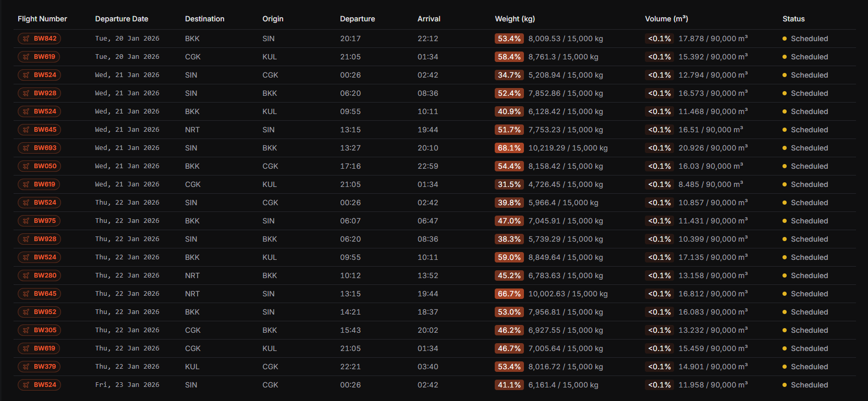Click the 47.0% badge in the BW975 row
This screenshot has width=868, height=401.
pyautogui.click(x=509, y=221)
